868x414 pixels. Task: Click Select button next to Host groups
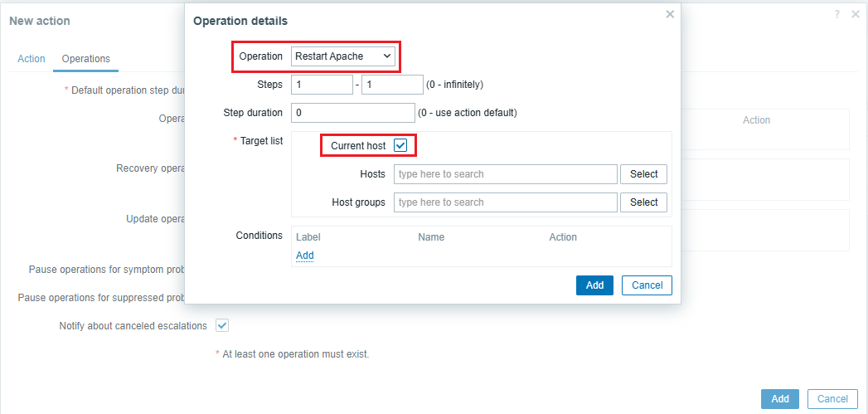click(x=643, y=202)
